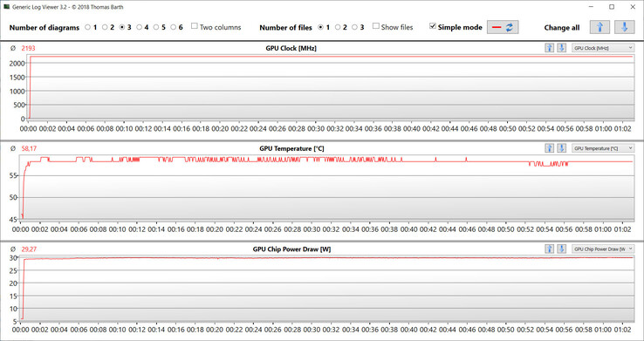Click the Number of diagrams label
Screen dimensions: 644x341
pyautogui.click(x=44, y=28)
